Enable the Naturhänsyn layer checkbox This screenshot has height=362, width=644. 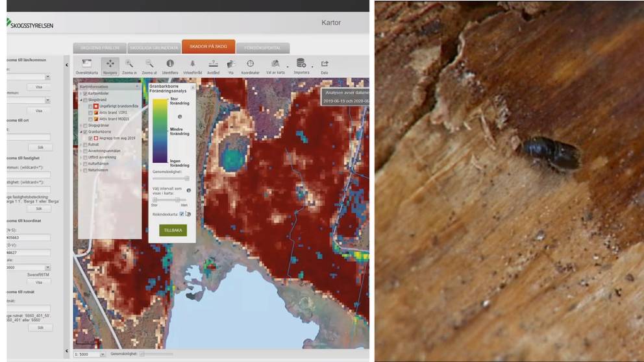pyautogui.click(x=85, y=170)
